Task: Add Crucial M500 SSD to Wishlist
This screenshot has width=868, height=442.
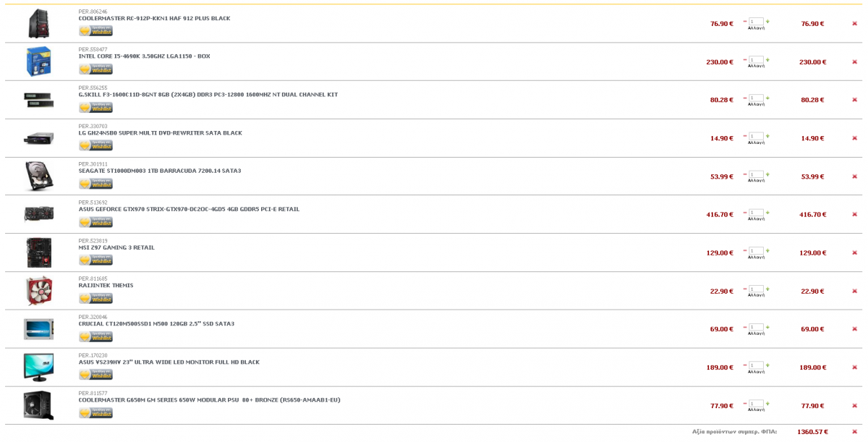Action: coord(95,336)
